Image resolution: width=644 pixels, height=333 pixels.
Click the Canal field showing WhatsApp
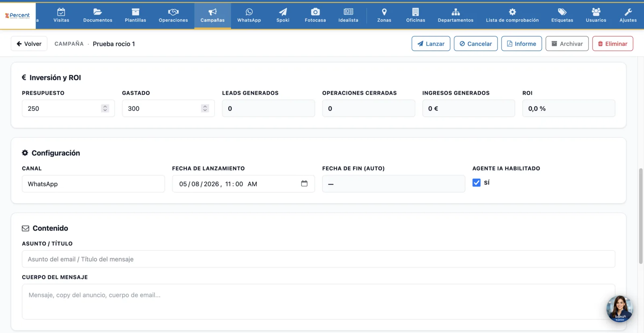point(93,184)
